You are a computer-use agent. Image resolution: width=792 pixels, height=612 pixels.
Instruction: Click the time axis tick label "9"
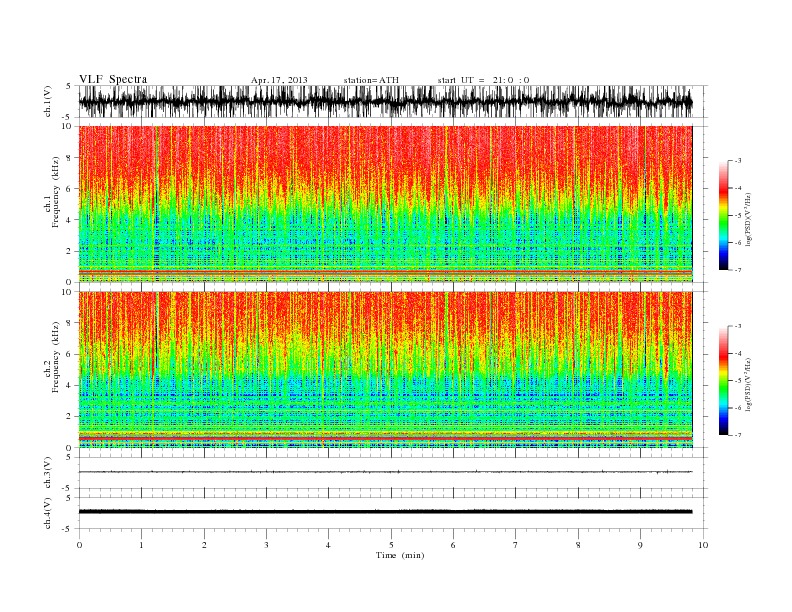tap(640, 545)
